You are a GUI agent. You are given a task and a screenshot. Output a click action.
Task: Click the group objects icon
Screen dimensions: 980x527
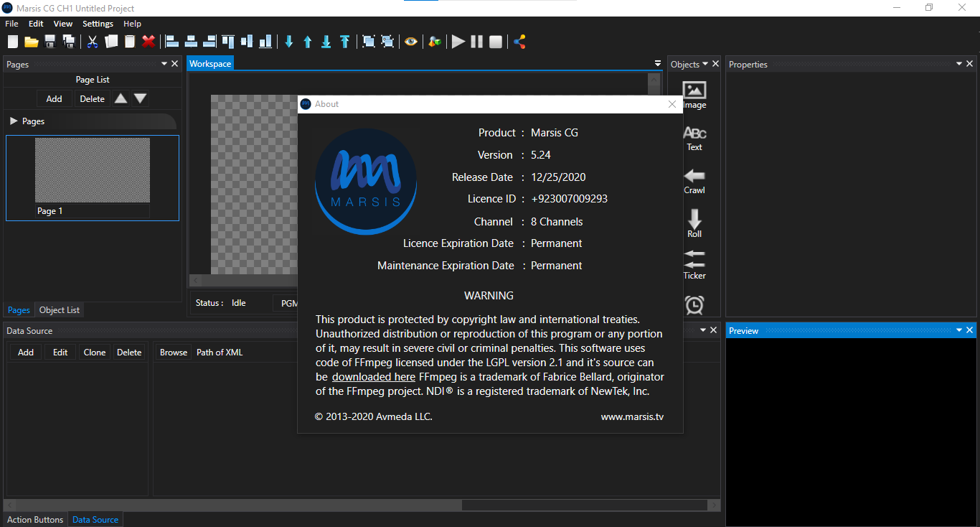coord(369,42)
